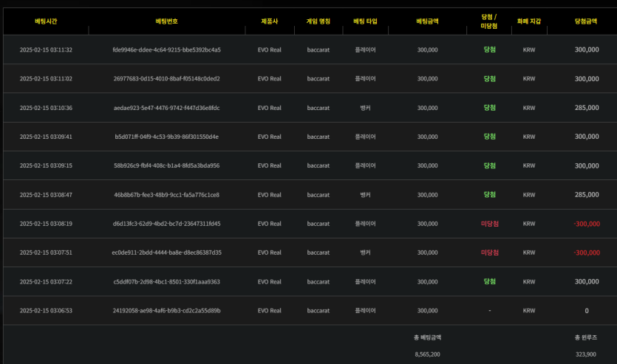
Task: Click bet number beginning with 24192058
Action: pos(166,311)
